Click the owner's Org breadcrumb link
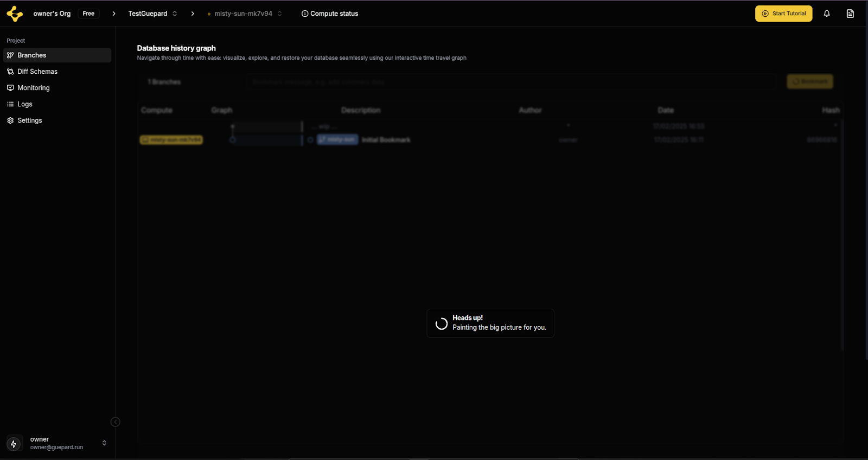 (x=52, y=14)
